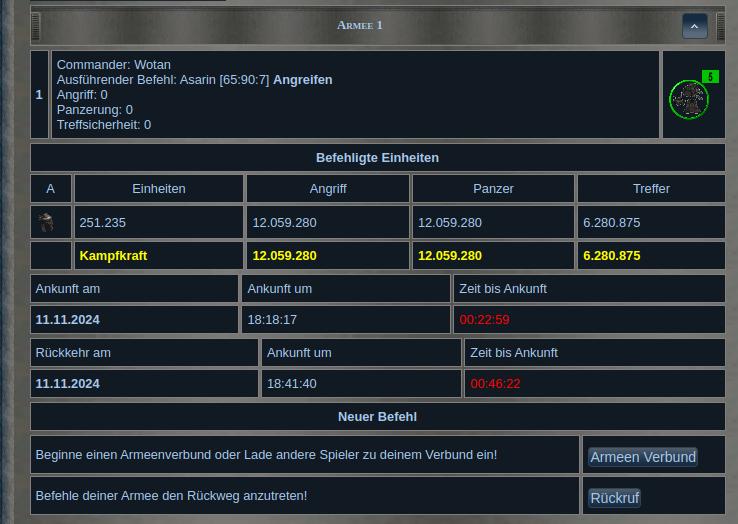Select the Einheiten column header

159,188
